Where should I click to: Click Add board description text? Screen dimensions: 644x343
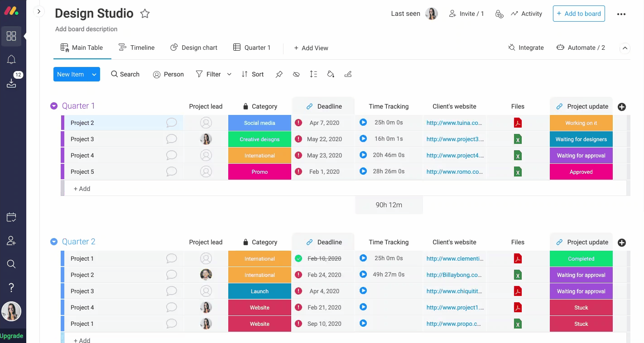coord(86,29)
